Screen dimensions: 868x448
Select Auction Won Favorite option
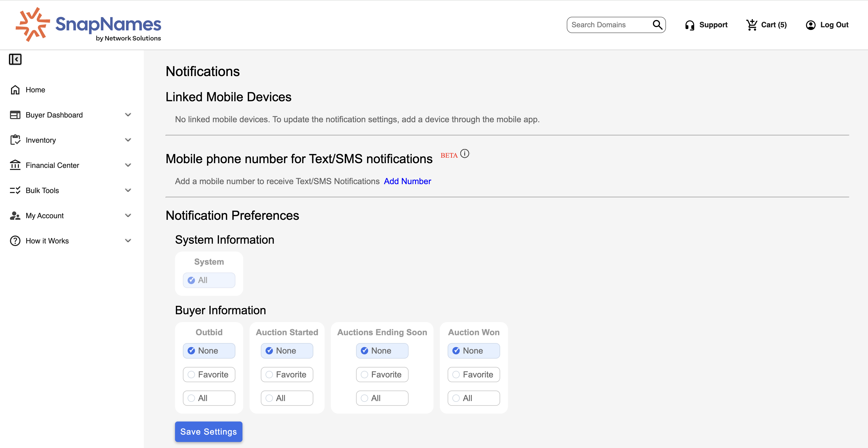(474, 374)
